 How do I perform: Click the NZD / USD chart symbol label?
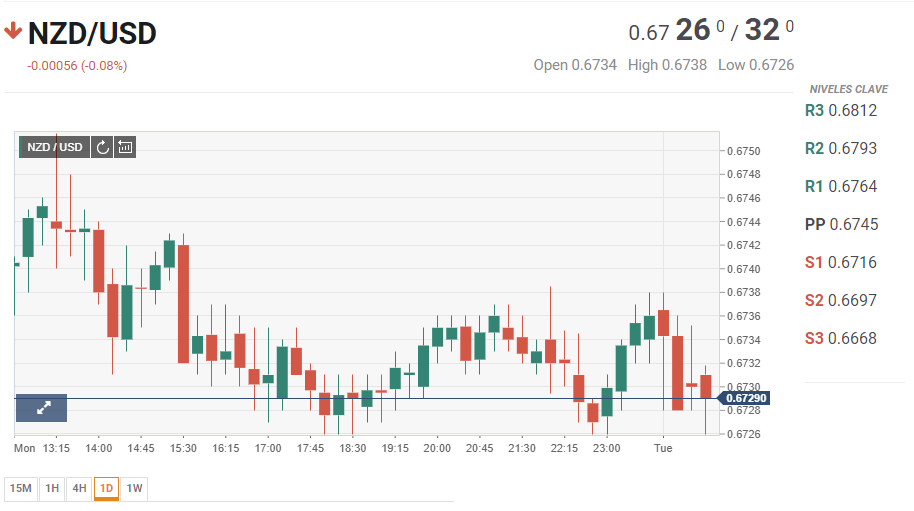[x=55, y=148]
